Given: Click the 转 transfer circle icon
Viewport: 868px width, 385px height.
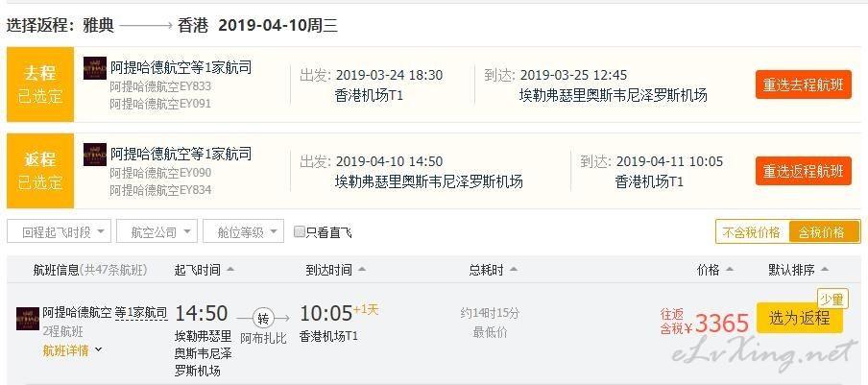Looking at the screenshot, I should point(263,318).
